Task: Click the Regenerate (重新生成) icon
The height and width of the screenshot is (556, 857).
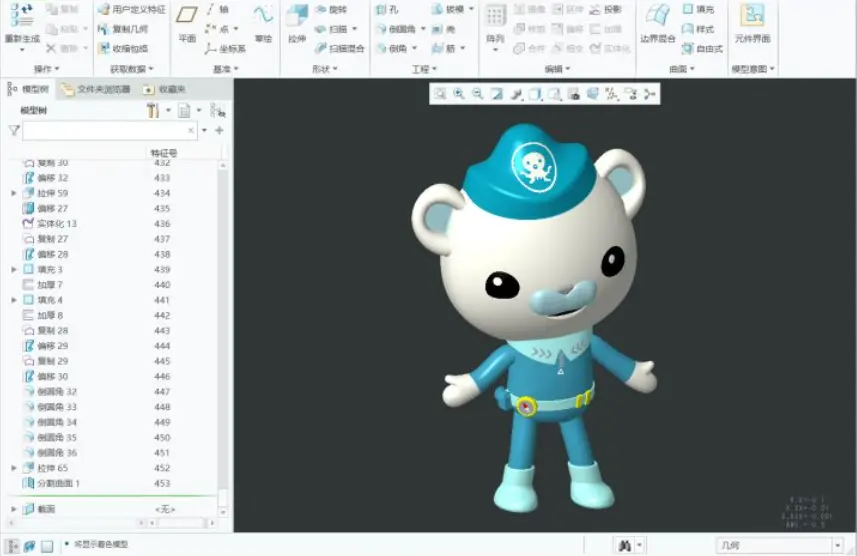Action: click(21, 15)
